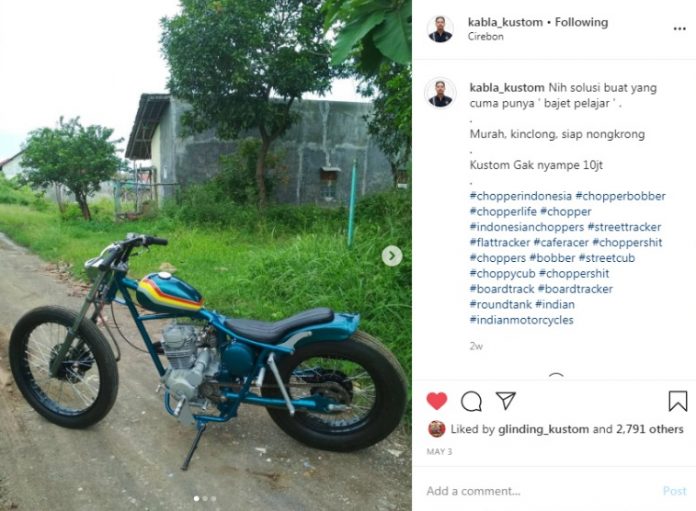Open the #indianmotorcycles hashtag

coord(522,320)
